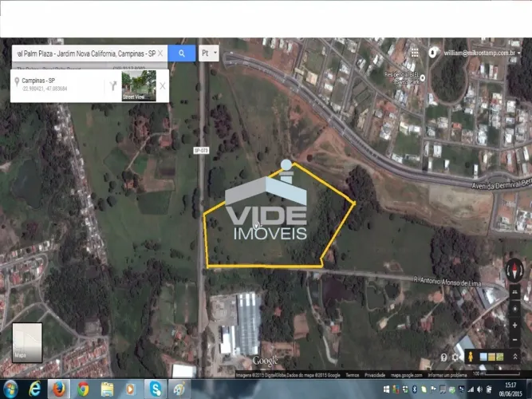
Task: Click the compass north-reset control
Action: tap(514, 271)
